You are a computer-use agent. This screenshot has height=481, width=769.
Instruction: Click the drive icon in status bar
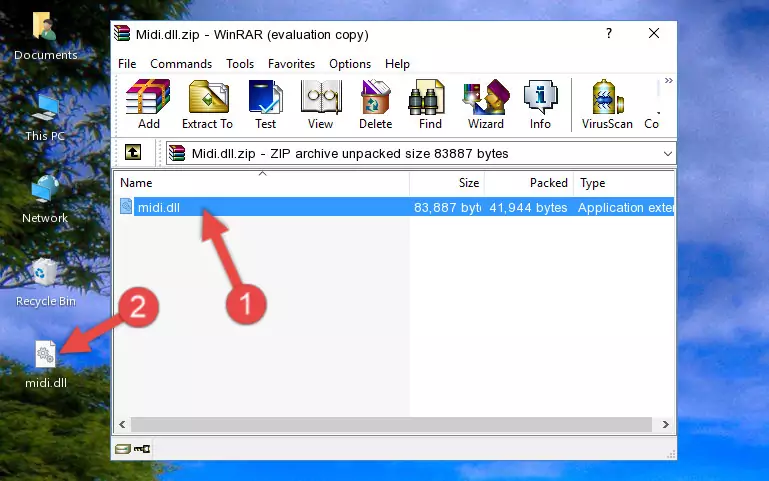(x=123, y=449)
